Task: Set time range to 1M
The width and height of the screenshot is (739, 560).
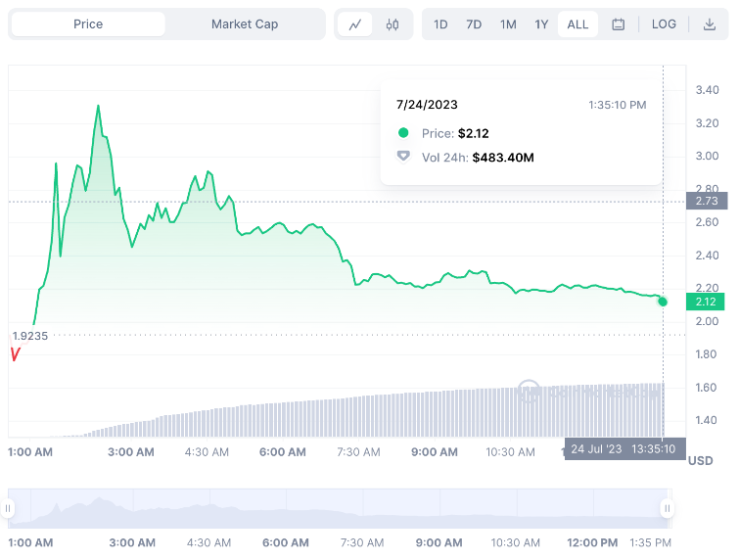Action: tap(508, 24)
